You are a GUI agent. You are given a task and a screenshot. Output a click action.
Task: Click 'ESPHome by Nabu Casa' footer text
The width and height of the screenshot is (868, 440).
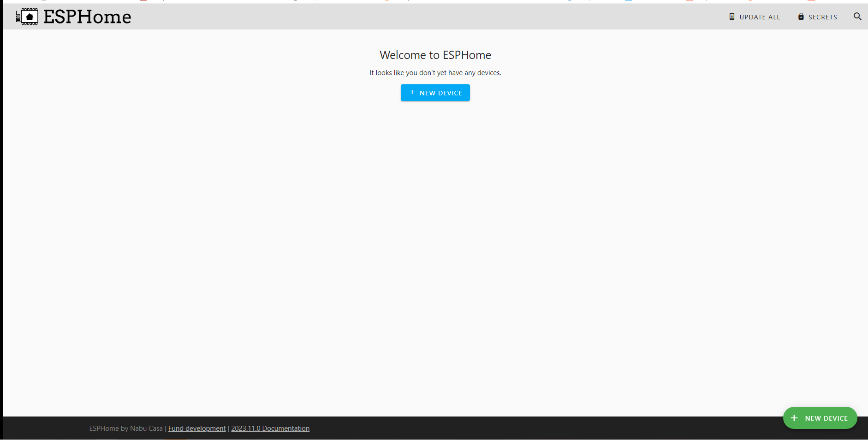(x=126, y=428)
